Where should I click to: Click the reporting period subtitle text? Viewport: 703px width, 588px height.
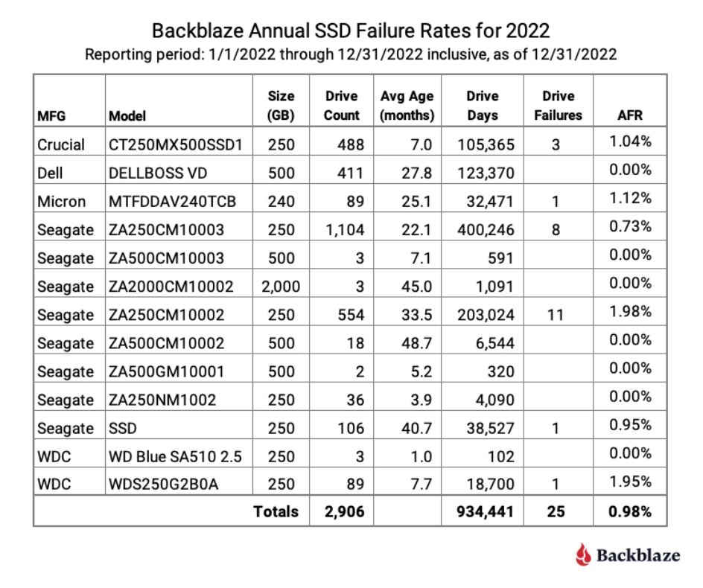coord(351,54)
